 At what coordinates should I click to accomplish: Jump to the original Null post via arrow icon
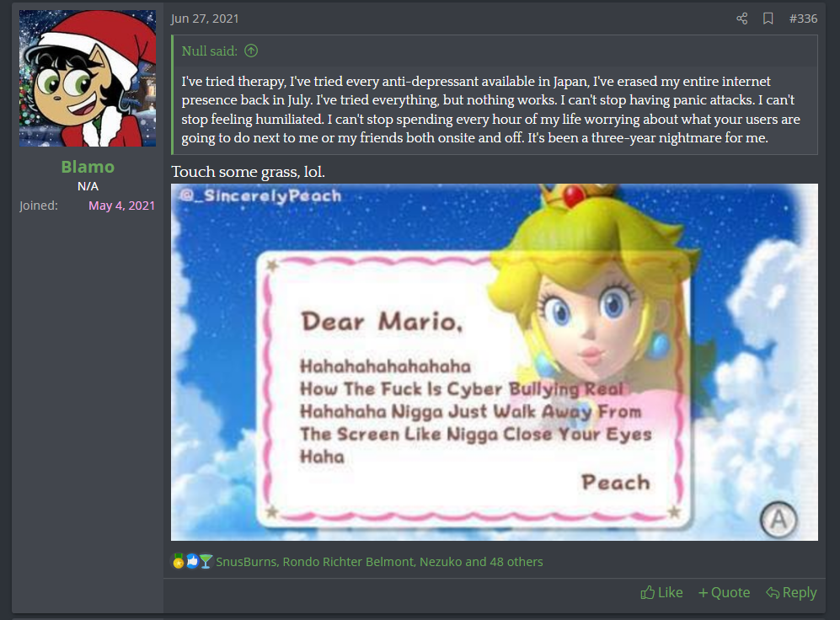tap(251, 51)
